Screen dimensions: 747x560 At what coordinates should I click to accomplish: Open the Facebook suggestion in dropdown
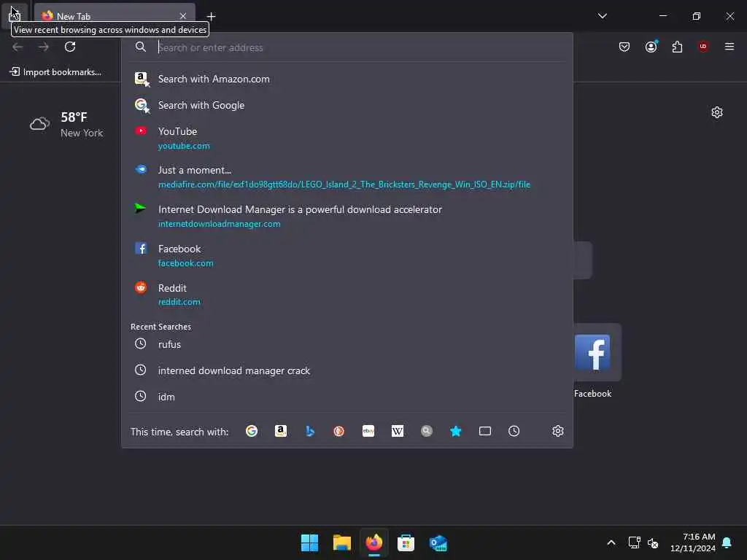347,255
